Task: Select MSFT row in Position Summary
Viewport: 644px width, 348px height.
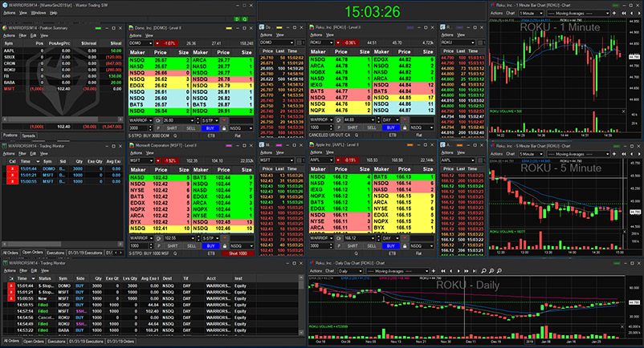Action: click(x=63, y=88)
